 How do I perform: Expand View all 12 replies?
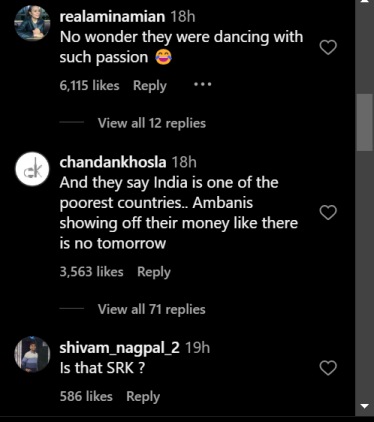coord(152,123)
